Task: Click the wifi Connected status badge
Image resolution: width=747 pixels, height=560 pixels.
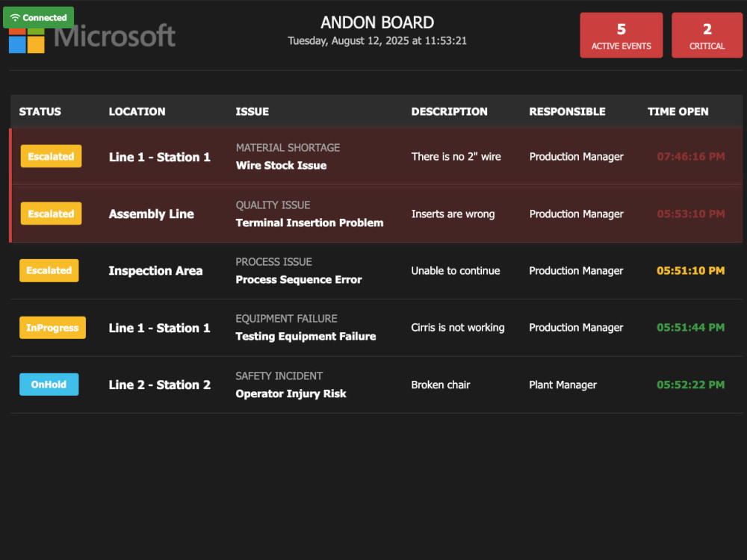Action: pyautogui.click(x=39, y=18)
